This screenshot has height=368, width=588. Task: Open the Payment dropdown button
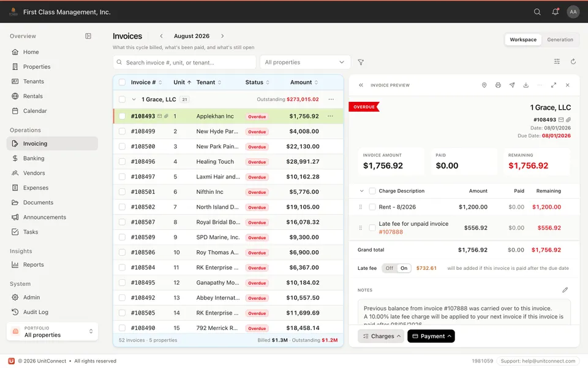[x=431, y=336]
